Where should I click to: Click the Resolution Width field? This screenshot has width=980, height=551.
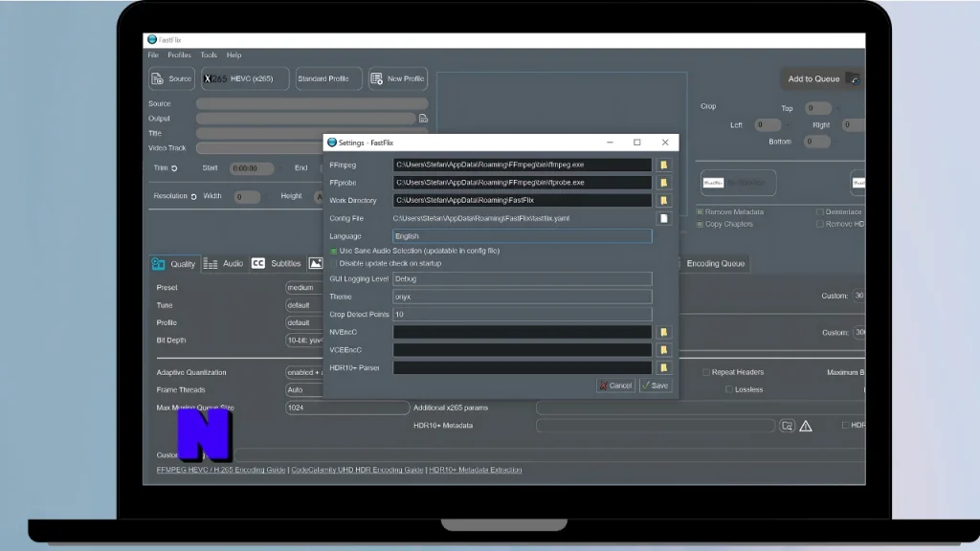(247, 197)
